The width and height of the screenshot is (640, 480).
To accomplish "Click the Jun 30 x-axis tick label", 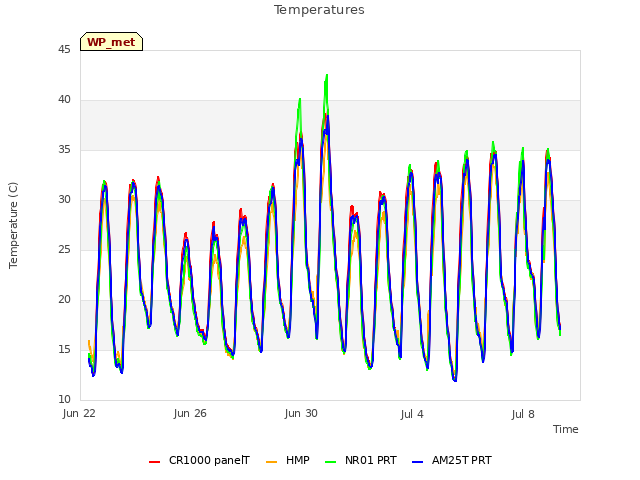I will coord(301,414).
